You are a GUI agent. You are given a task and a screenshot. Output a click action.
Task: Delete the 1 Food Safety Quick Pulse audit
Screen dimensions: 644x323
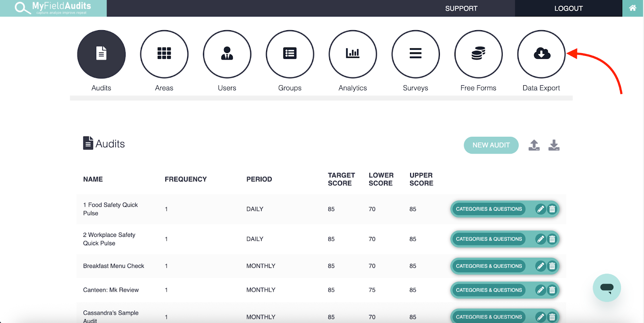pyautogui.click(x=552, y=209)
